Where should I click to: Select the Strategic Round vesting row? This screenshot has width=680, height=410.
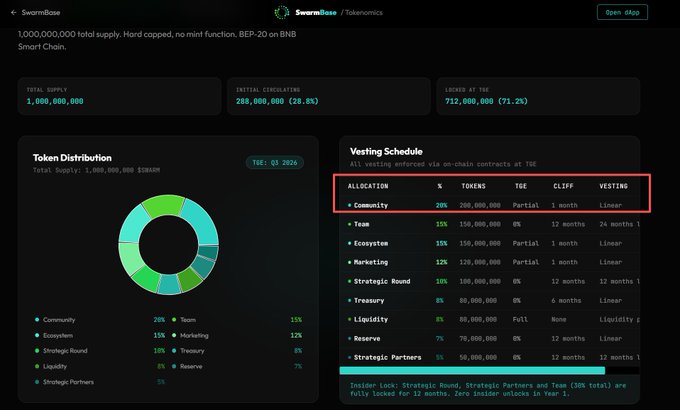[490, 281]
